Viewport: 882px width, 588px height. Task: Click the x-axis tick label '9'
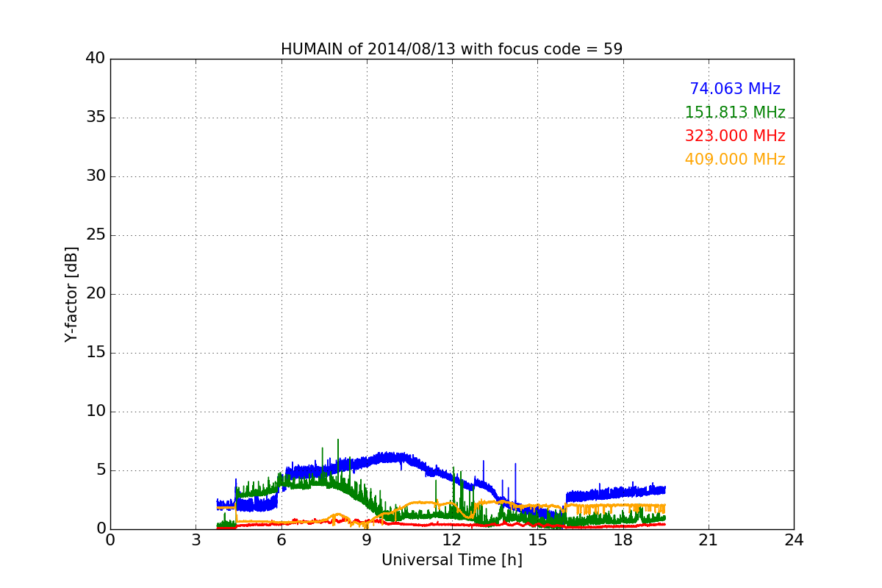[x=367, y=540]
